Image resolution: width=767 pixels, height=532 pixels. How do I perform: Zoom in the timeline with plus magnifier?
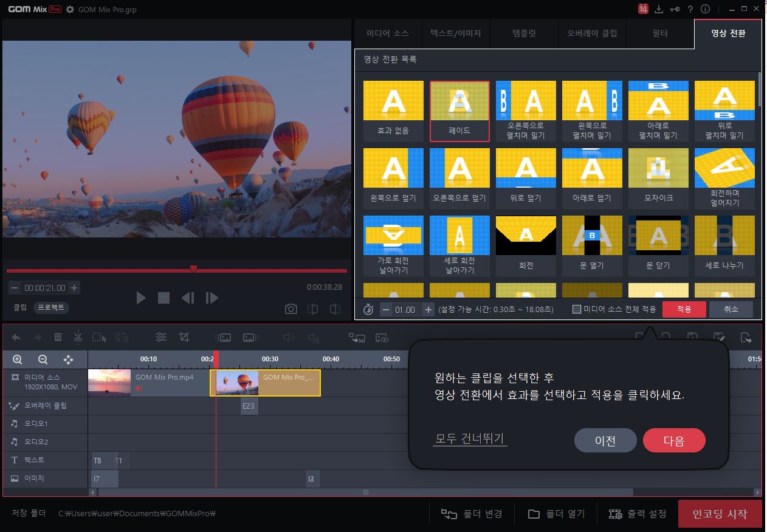coord(17,360)
